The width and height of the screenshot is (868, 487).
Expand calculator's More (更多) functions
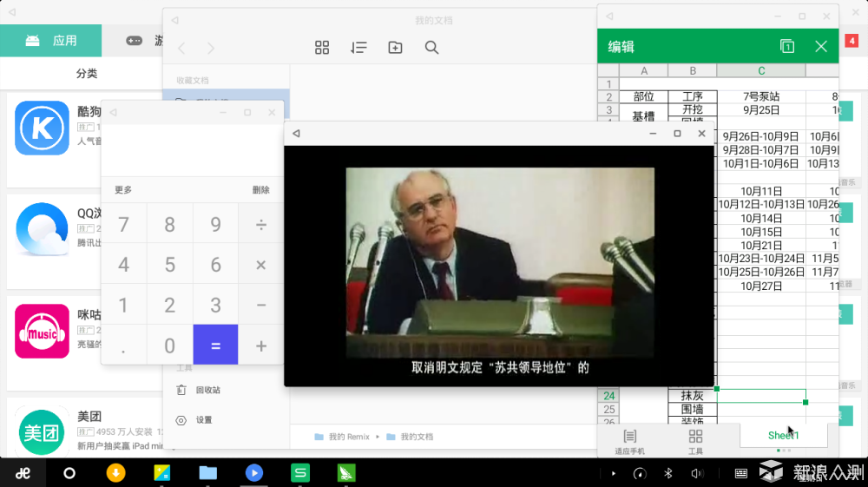123,190
